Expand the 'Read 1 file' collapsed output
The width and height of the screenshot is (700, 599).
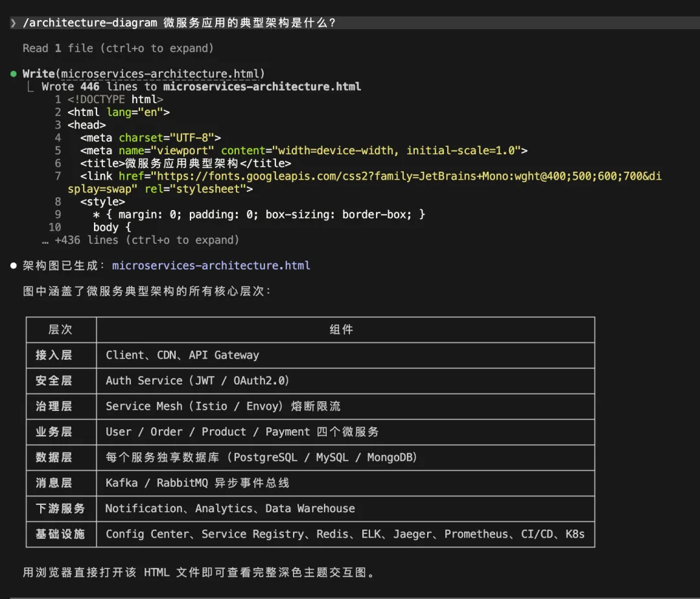118,49
